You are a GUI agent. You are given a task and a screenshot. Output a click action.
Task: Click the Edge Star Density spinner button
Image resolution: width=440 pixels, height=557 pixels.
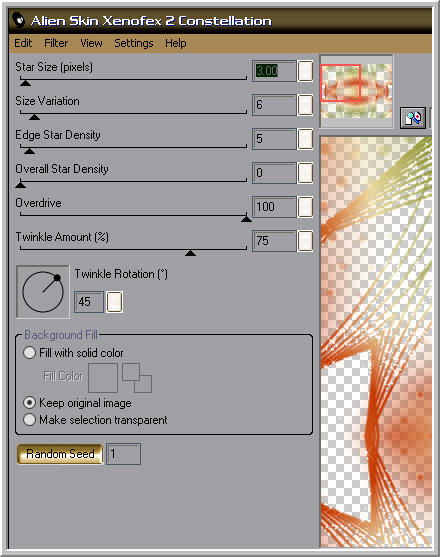pyautogui.click(x=305, y=139)
